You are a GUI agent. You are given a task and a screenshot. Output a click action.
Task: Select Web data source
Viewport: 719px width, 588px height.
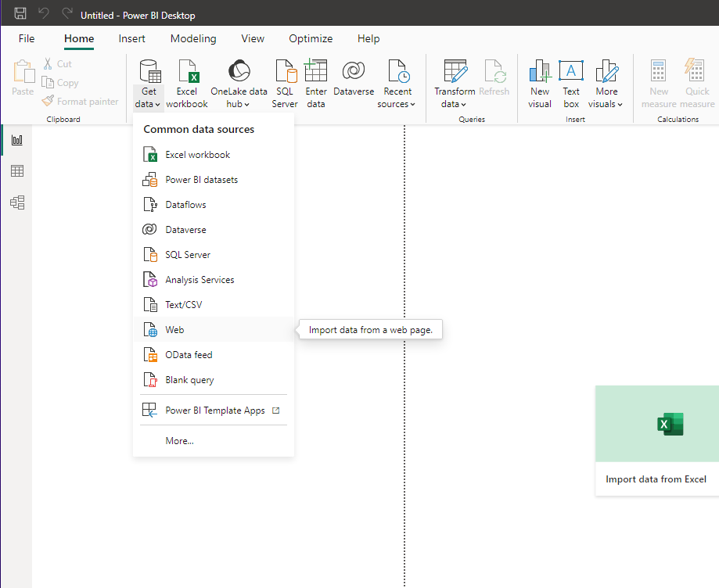click(214, 329)
